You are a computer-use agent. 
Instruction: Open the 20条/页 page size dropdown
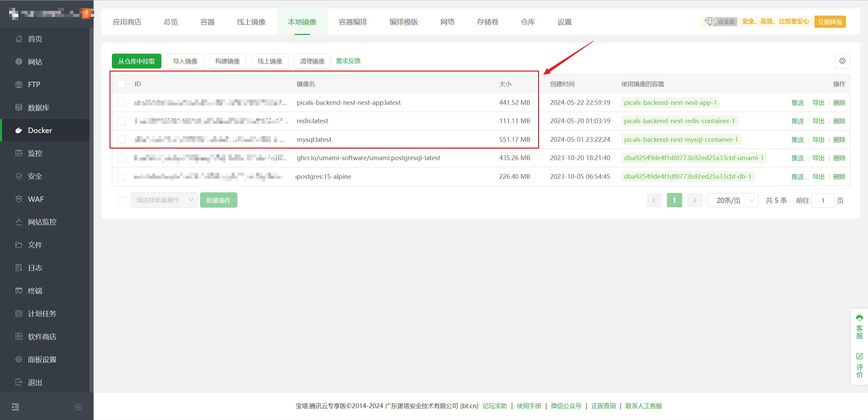tap(733, 200)
